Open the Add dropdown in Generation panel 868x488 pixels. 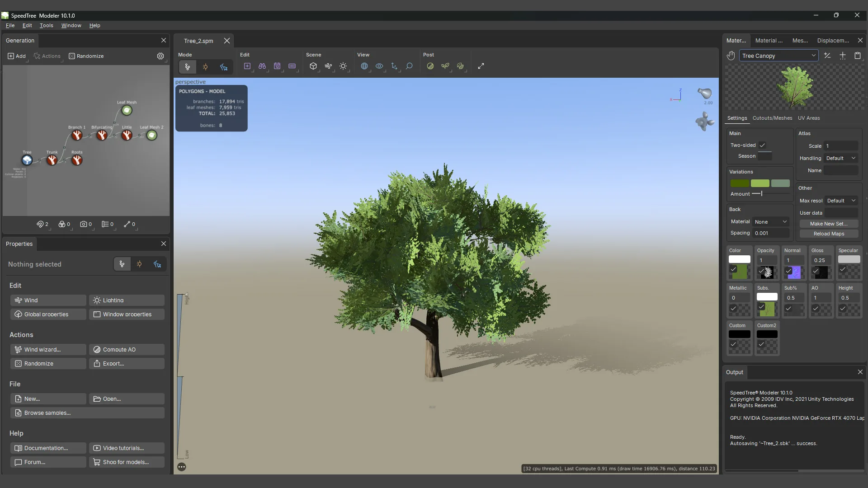17,56
